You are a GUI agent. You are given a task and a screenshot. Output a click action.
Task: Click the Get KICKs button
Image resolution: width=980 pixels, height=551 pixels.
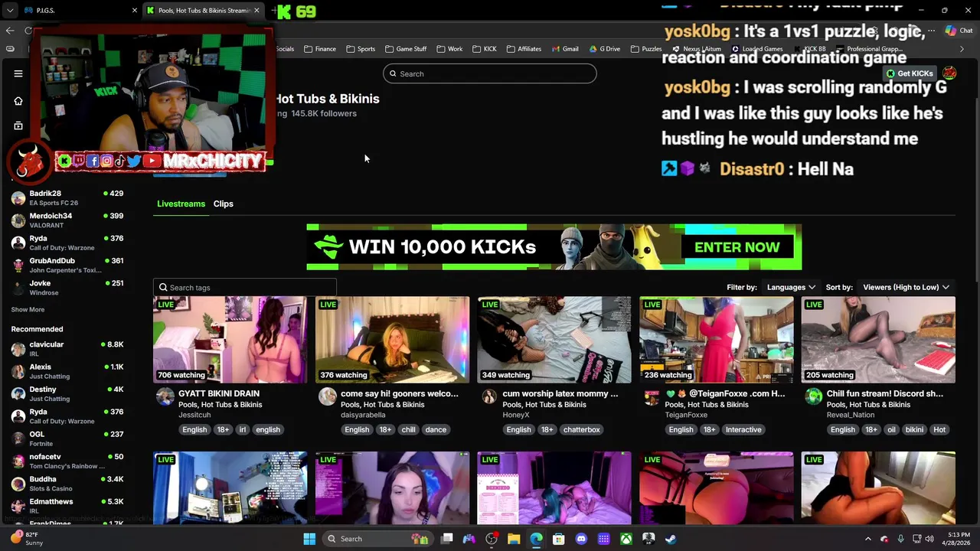(x=910, y=73)
